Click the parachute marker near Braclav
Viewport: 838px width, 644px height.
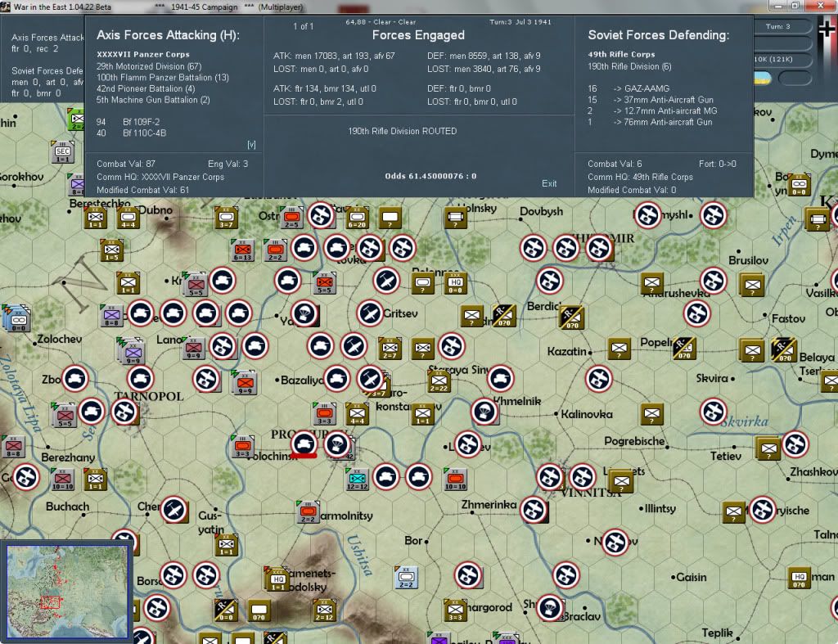click(x=550, y=608)
